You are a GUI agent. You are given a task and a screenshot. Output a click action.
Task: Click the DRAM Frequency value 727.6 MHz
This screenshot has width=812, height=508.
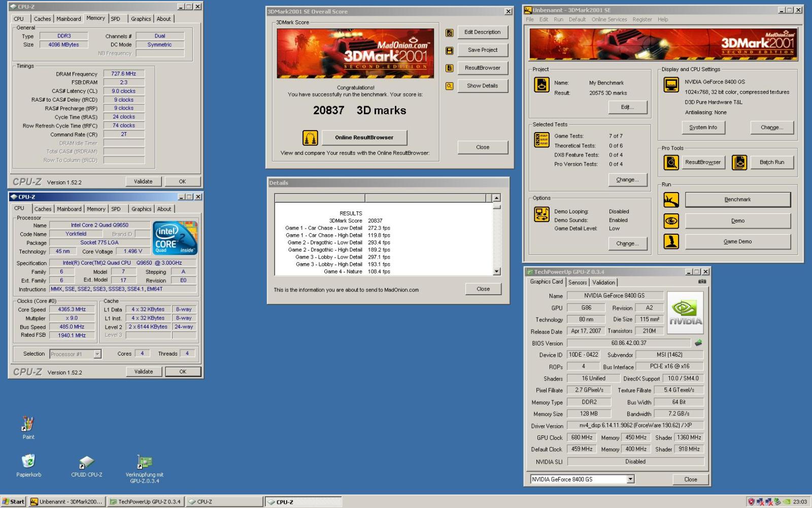point(124,74)
